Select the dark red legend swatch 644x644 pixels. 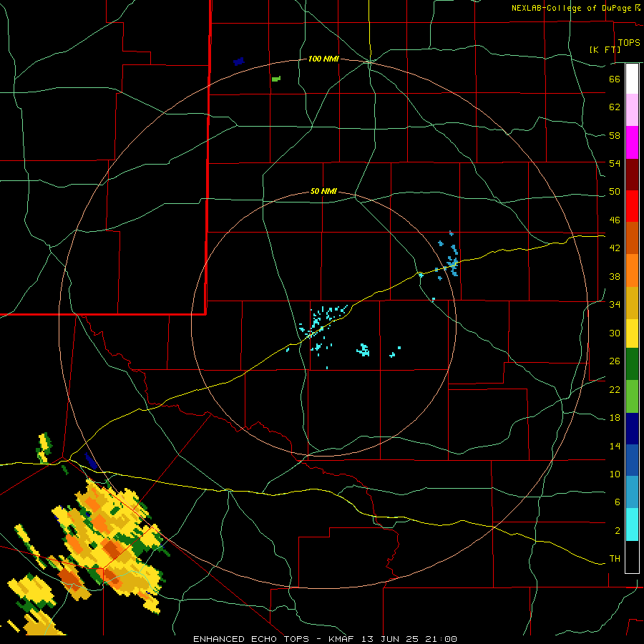pos(632,175)
